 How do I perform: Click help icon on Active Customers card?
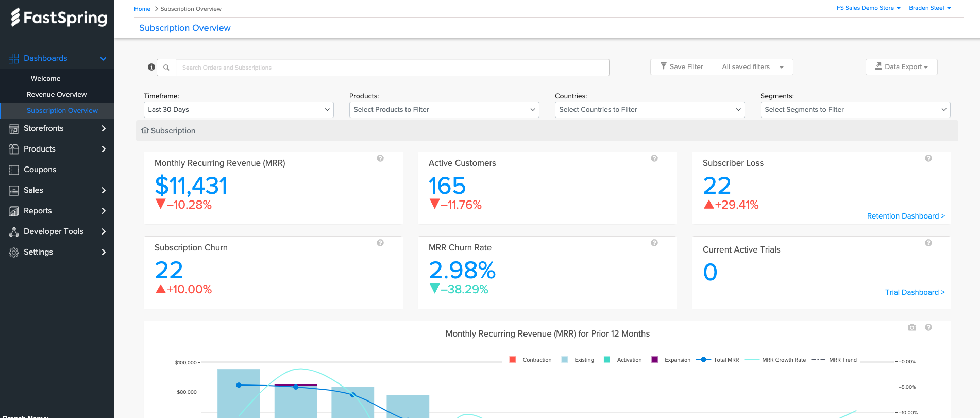point(654,158)
